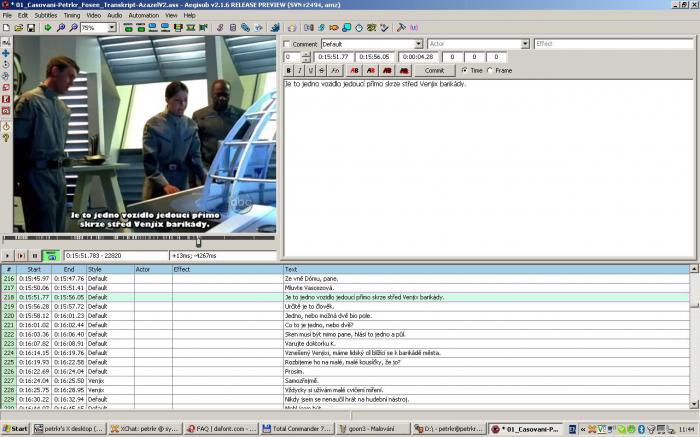The image size is (700, 437).
Task: Select the Rotate Z visual tool
Action: [x=6, y=65]
